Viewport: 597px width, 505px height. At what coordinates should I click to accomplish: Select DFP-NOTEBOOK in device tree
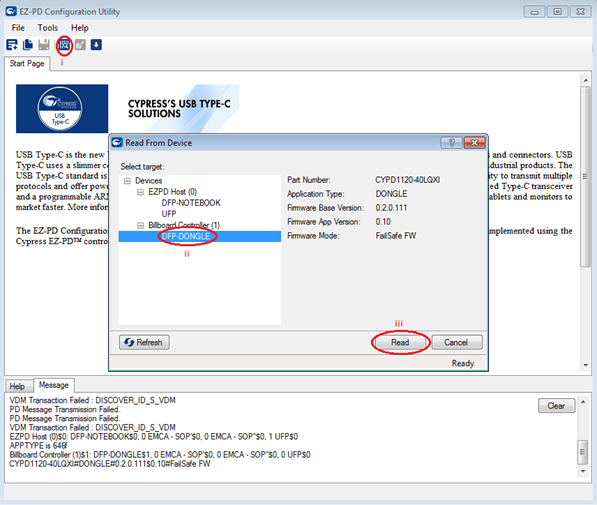[x=191, y=203]
